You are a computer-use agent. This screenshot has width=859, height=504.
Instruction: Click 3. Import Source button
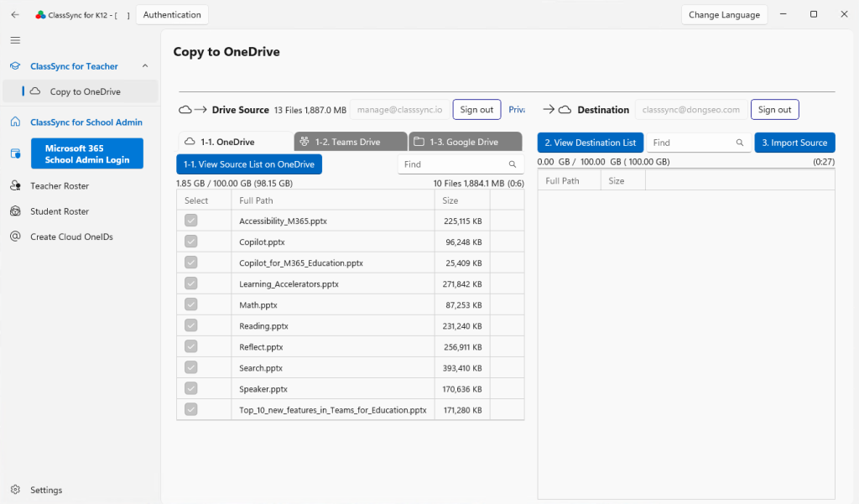coord(795,143)
